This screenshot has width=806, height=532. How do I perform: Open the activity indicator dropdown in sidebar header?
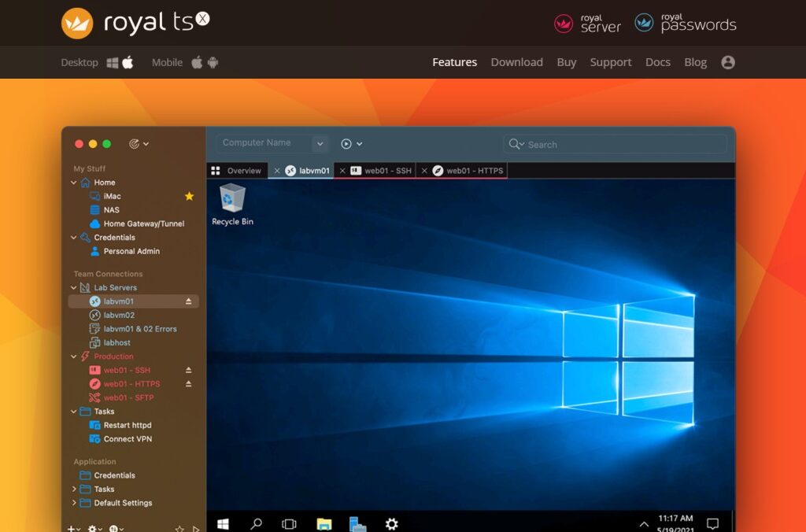coord(139,144)
